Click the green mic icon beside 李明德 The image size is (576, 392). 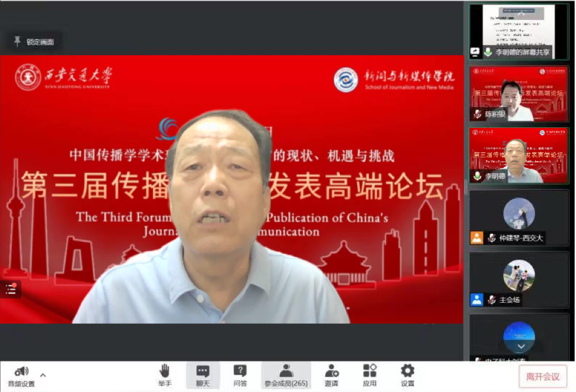477,176
